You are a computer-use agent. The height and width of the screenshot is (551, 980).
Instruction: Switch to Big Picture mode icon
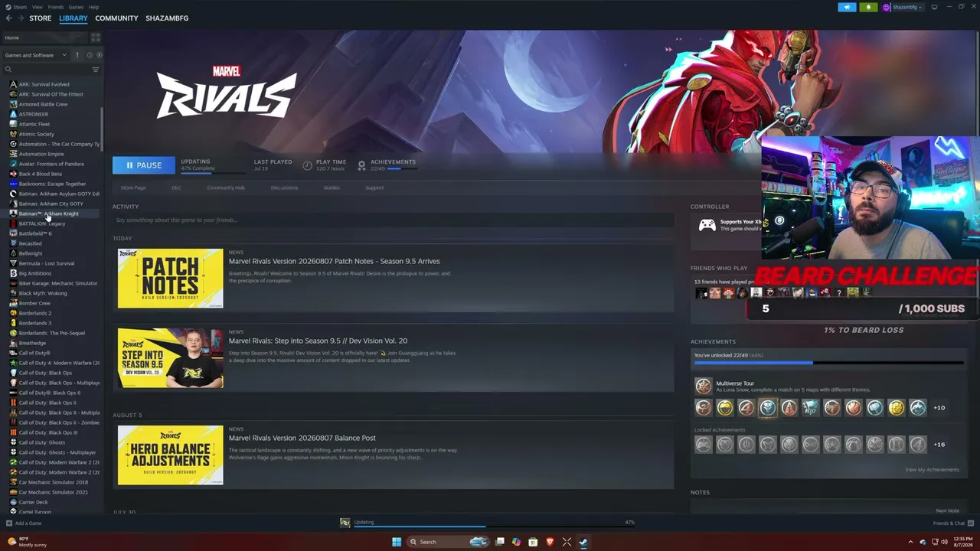pos(934,7)
